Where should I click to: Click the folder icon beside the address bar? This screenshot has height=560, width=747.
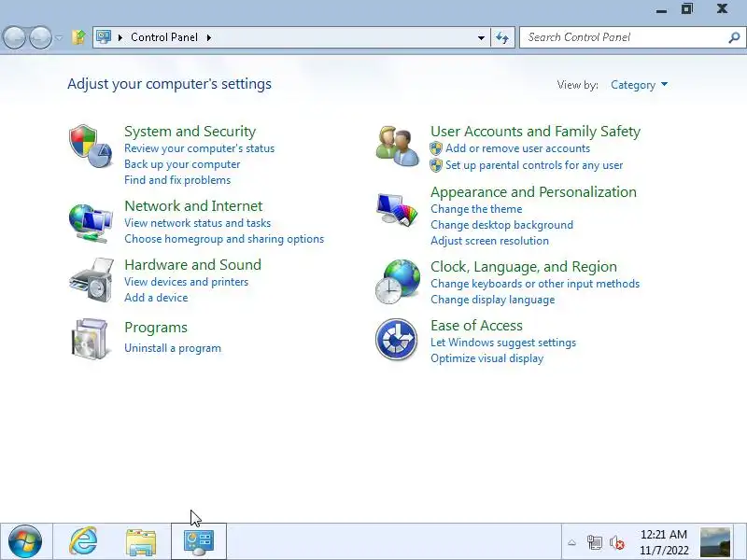pos(78,37)
